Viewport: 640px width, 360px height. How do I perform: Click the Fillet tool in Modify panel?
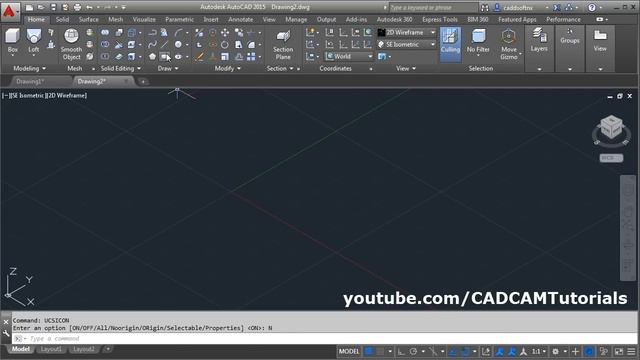[251, 44]
